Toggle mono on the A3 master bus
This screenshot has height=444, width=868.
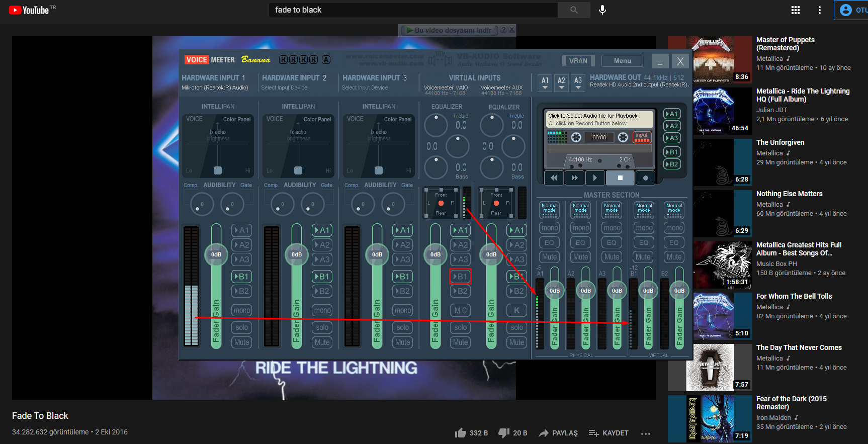click(612, 228)
